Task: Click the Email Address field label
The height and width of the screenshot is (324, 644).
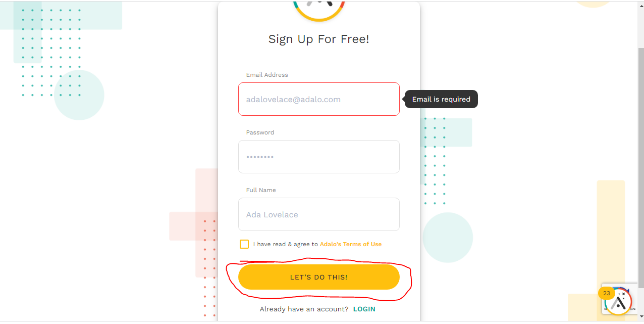Action: click(x=267, y=75)
